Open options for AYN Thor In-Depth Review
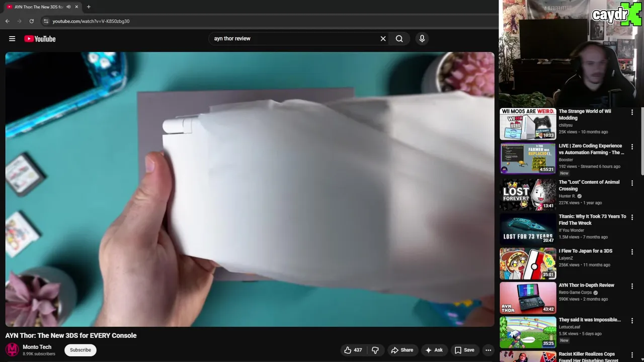Image resolution: width=644 pixels, height=362 pixels. (632, 287)
